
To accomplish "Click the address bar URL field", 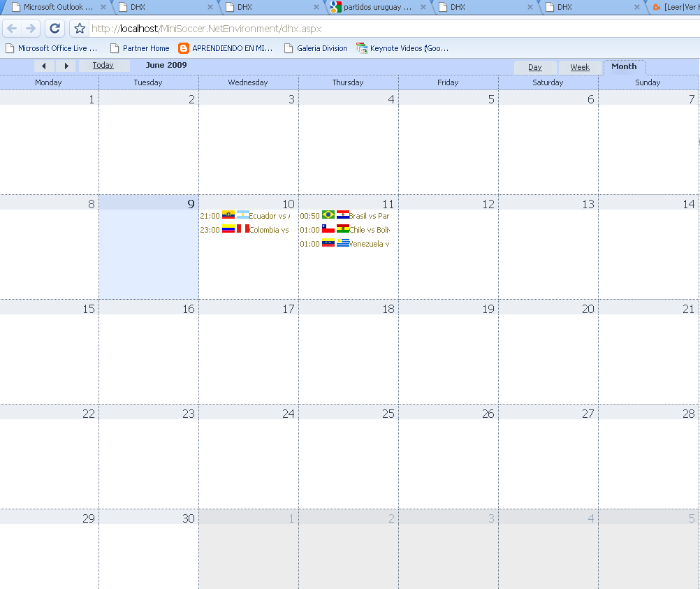I will point(393,29).
